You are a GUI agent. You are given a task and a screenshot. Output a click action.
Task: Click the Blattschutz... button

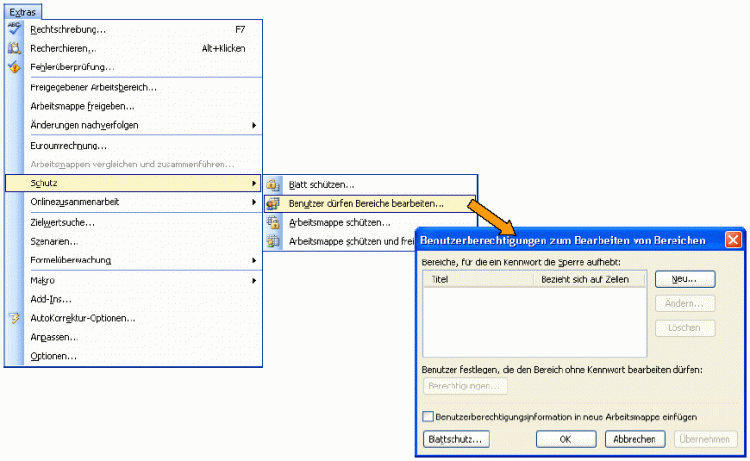(456, 439)
